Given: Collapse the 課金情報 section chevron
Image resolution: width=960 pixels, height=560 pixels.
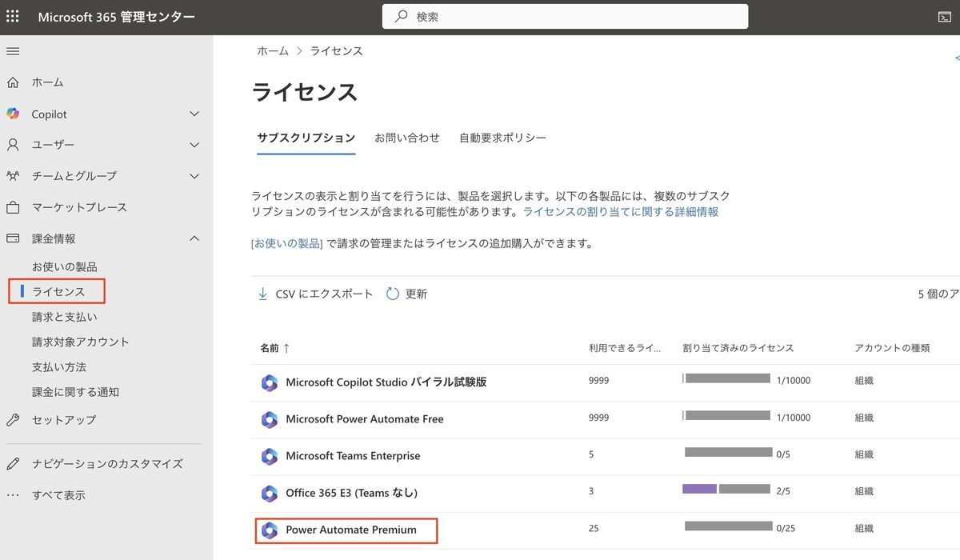Looking at the screenshot, I should 194,238.
